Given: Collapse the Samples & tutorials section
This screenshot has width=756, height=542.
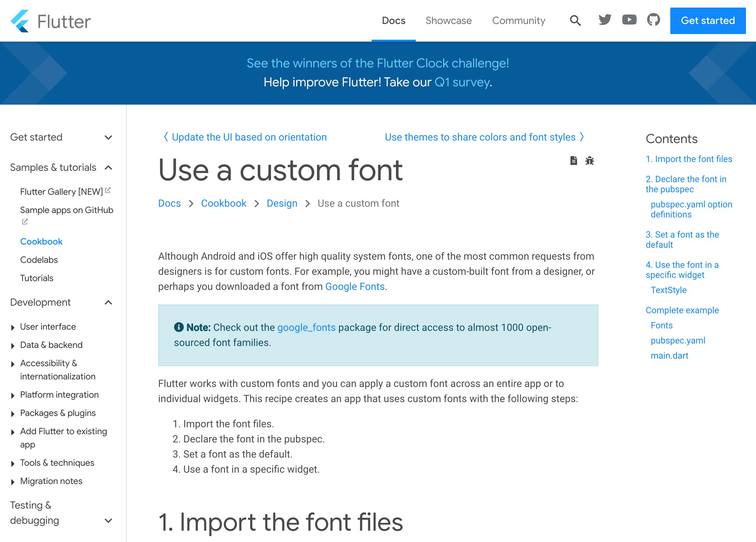Looking at the screenshot, I should coord(108,167).
